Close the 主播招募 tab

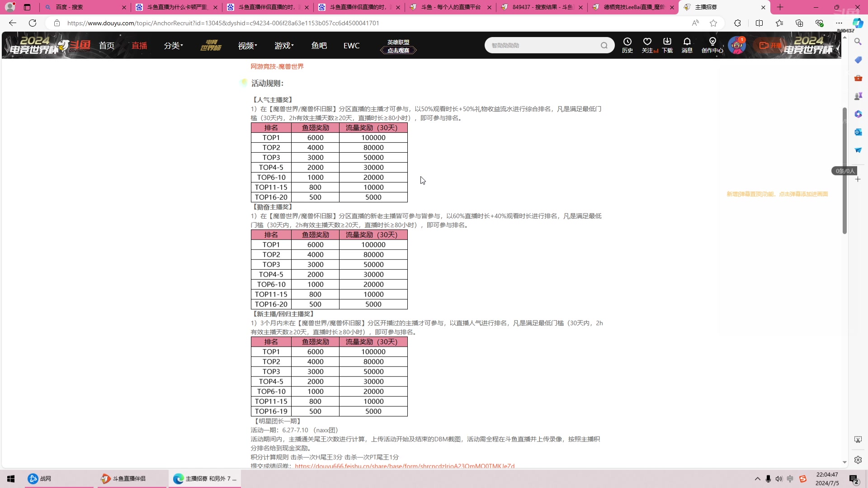pyautogui.click(x=763, y=7)
